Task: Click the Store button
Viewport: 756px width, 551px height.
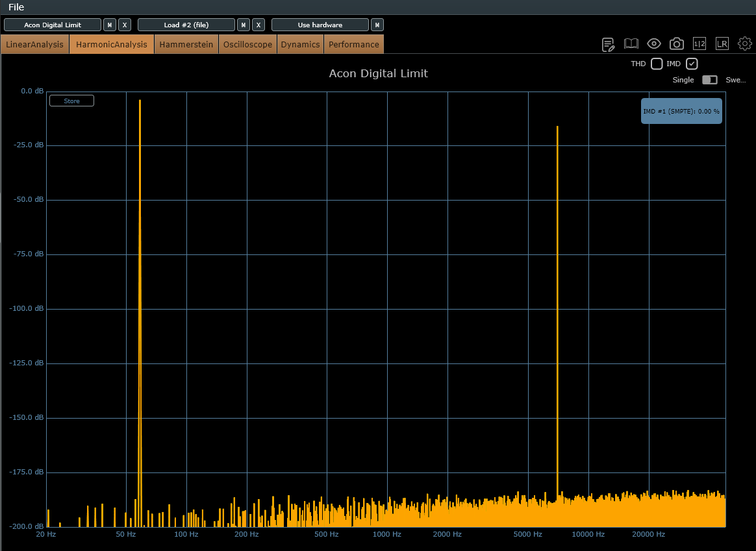Action: pyautogui.click(x=72, y=101)
